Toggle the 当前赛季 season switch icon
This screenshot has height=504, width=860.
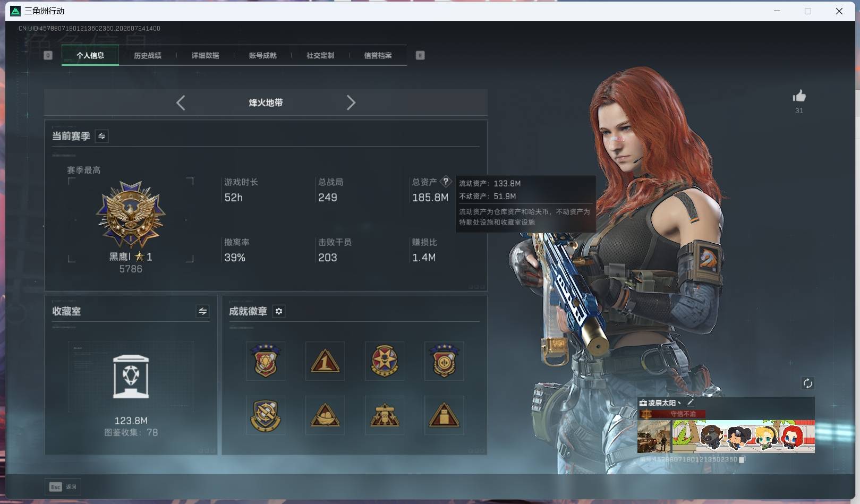[101, 136]
